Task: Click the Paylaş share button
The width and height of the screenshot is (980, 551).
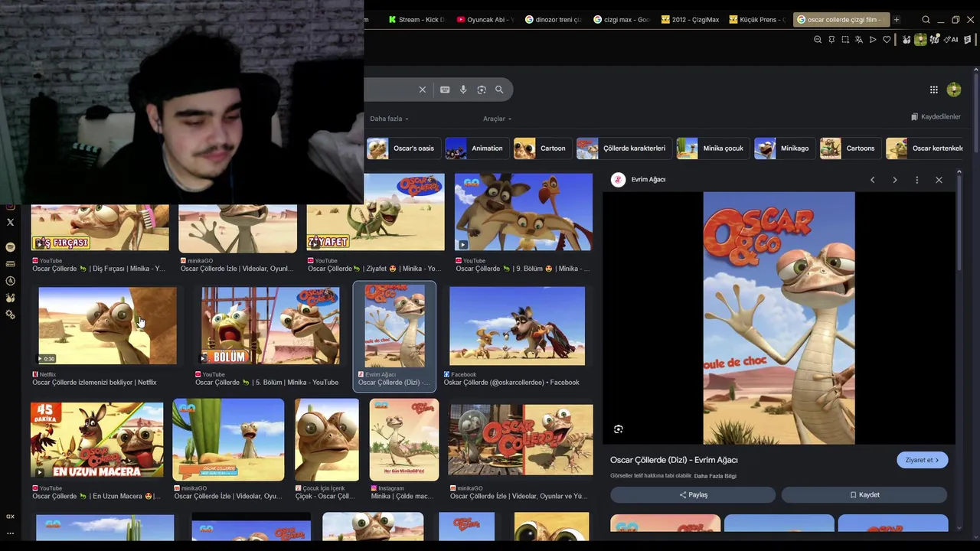Action: click(693, 495)
